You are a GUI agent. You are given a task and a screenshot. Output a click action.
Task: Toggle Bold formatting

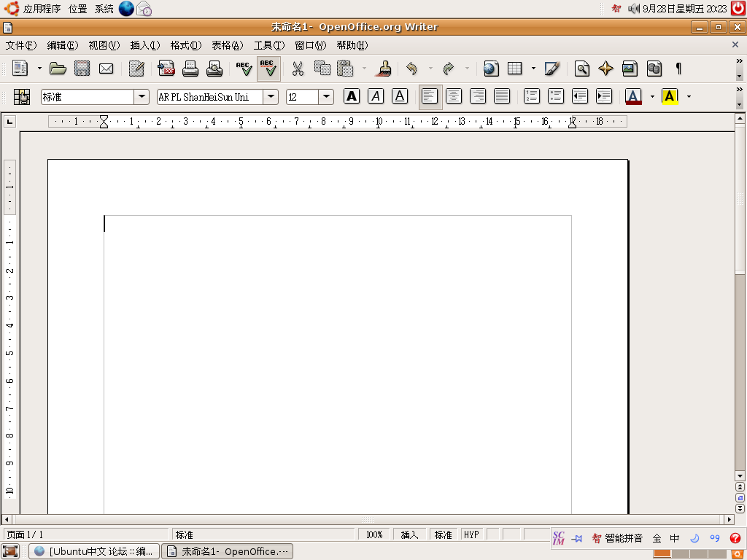pyautogui.click(x=352, y=96)
